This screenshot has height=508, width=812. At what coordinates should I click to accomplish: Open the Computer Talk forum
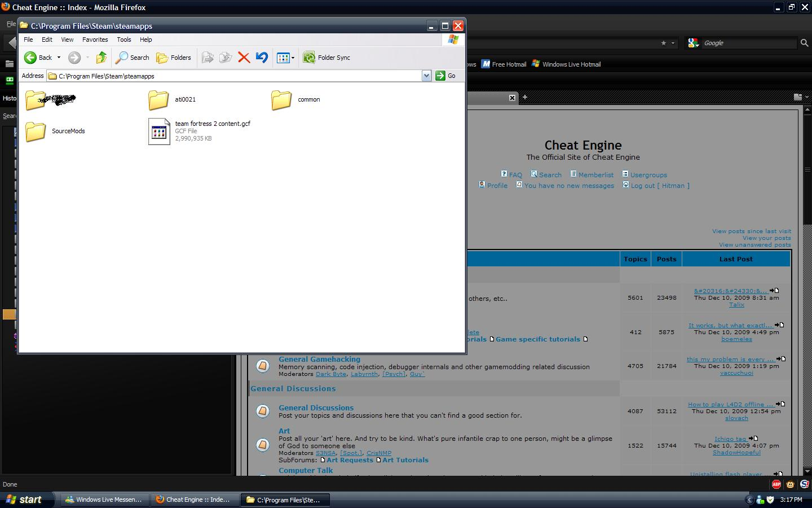pyautogui.click(x=306, y=470)
